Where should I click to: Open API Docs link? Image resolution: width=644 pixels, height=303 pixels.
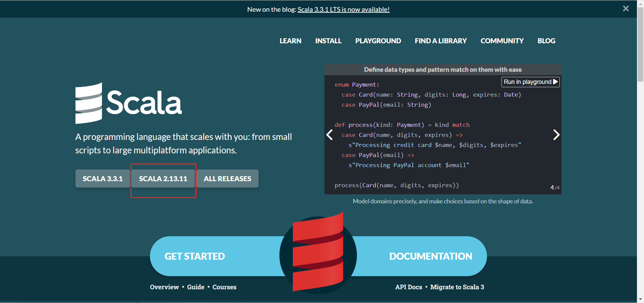pos(409,287)
